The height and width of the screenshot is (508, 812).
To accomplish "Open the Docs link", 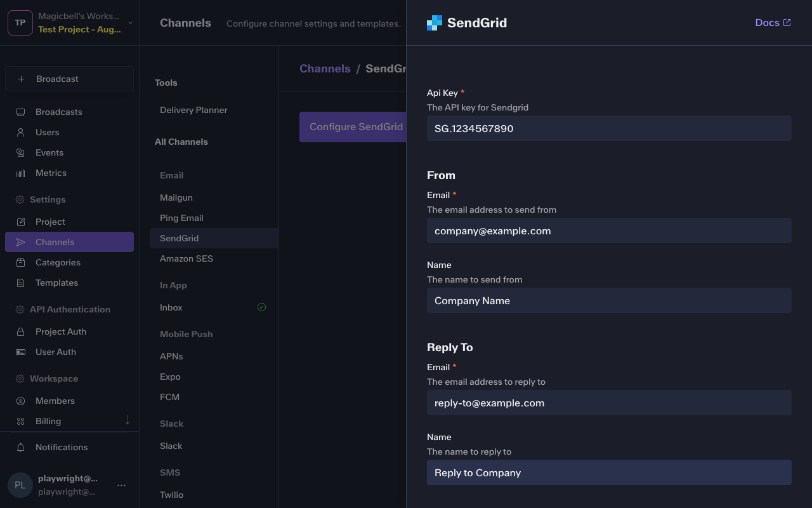I will [x=773, y=22].
